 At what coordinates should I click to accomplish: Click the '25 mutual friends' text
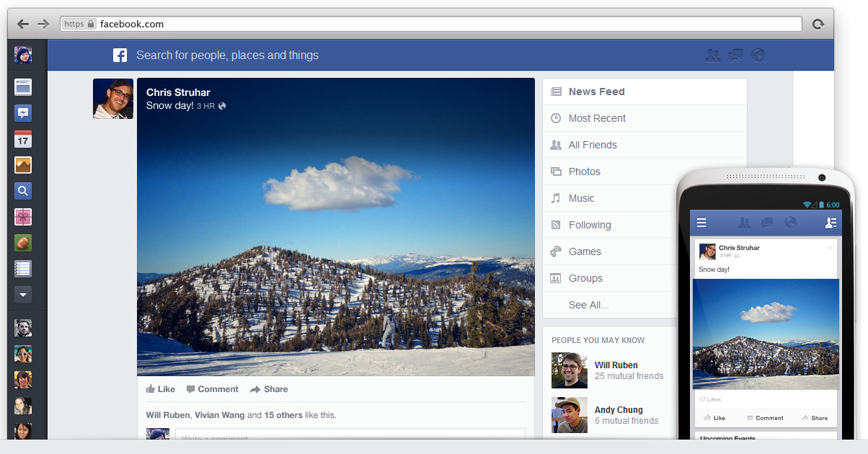[629, 376]
